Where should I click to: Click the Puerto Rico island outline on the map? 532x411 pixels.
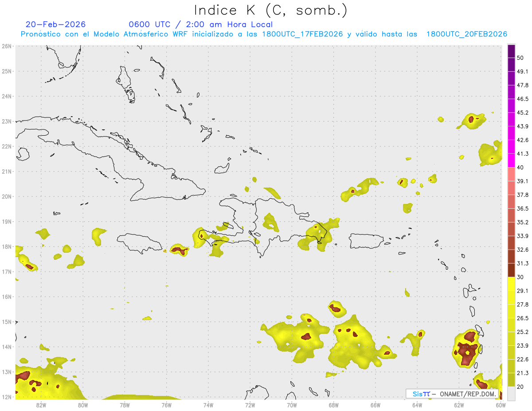[x=366, y=242]
